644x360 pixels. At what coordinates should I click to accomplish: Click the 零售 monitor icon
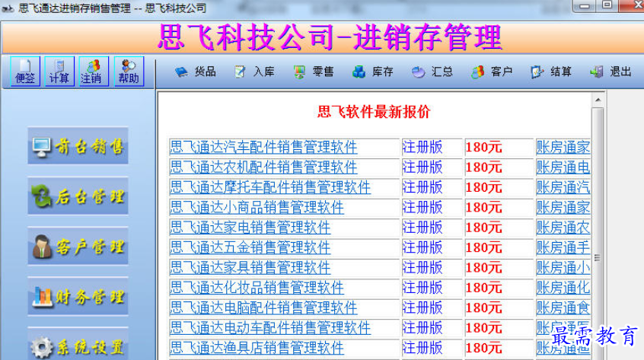[299, 72]
